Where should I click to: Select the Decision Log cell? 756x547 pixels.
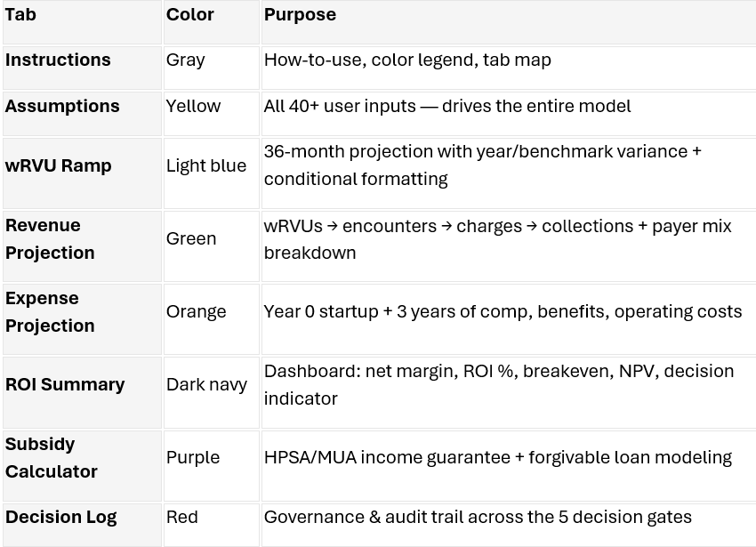click(x=82, y=526)
